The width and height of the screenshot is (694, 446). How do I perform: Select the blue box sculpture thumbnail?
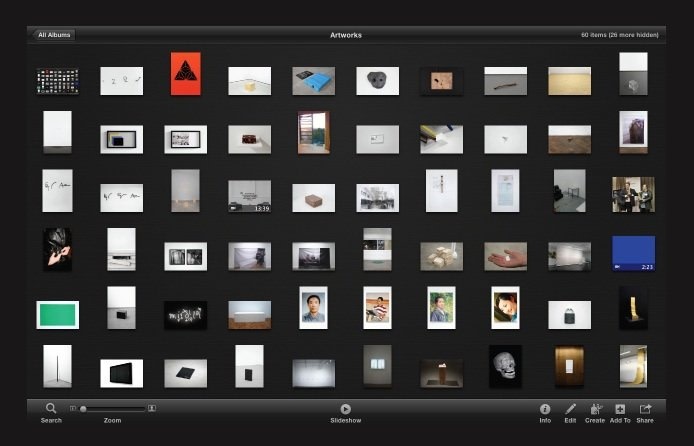tap(313, 81)
